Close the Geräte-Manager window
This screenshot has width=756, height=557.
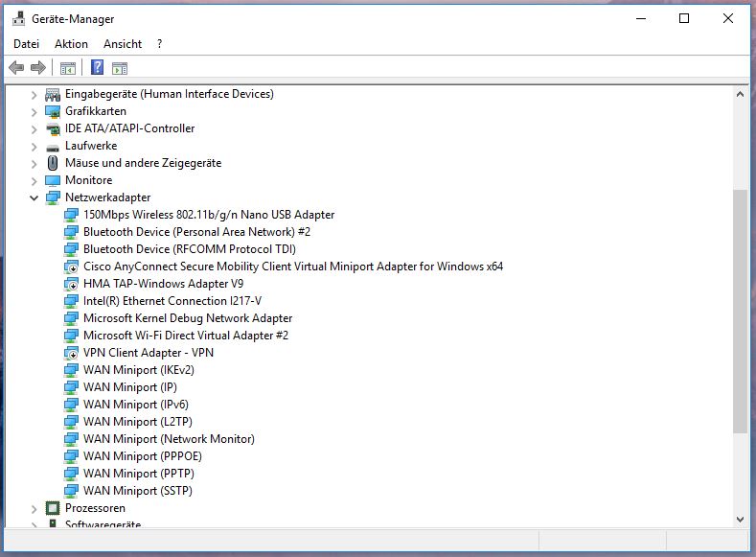(x=728, y=19)
